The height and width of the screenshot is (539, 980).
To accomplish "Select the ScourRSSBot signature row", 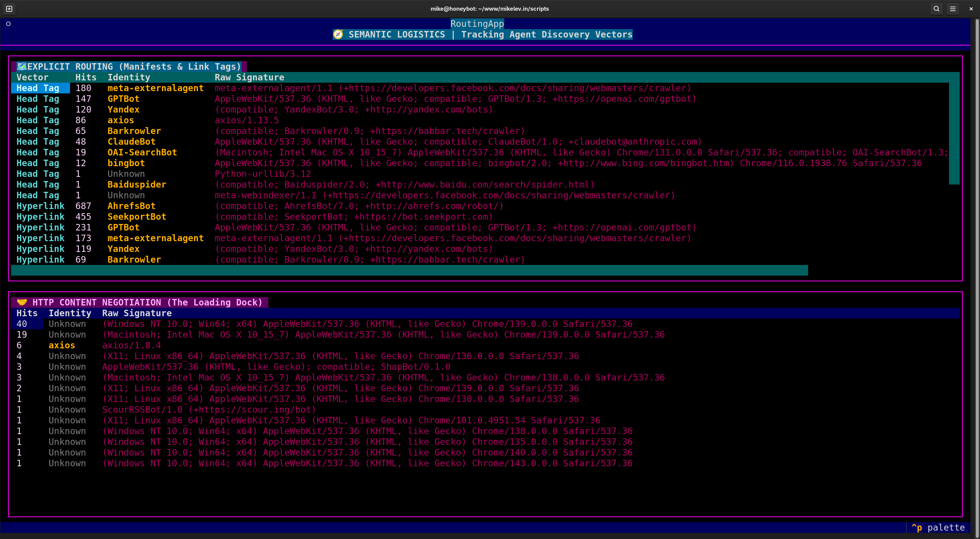I will click(x=485, y=410).
